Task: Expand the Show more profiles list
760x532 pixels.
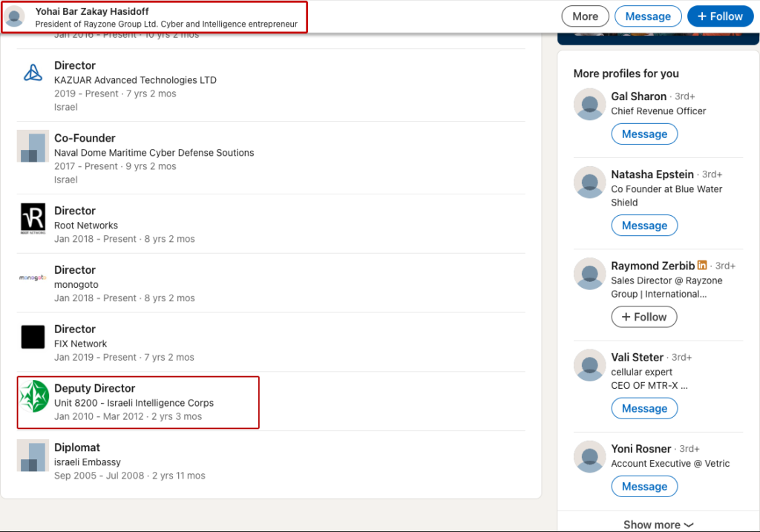Action: pyautogui.click(x=658, y=525)
